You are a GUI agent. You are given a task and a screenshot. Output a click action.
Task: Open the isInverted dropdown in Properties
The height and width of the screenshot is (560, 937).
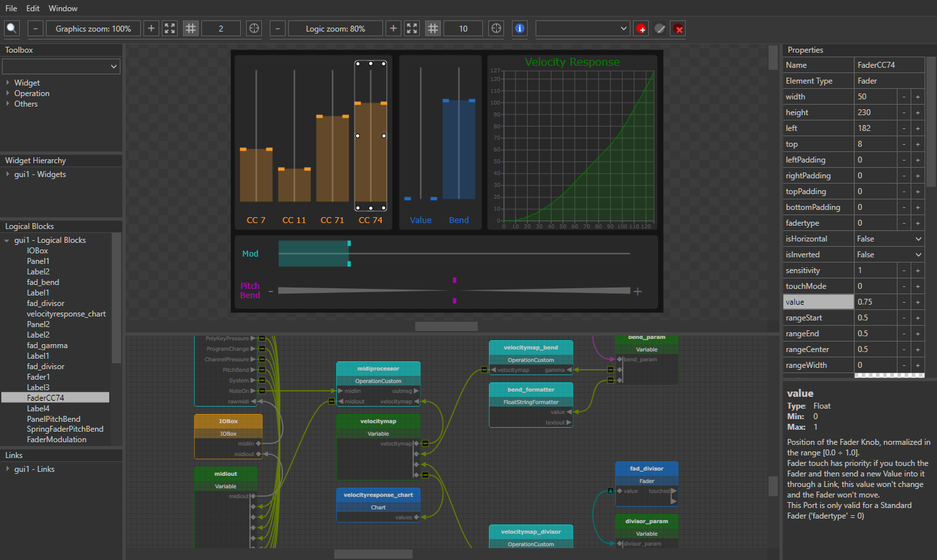click(917, 254)
